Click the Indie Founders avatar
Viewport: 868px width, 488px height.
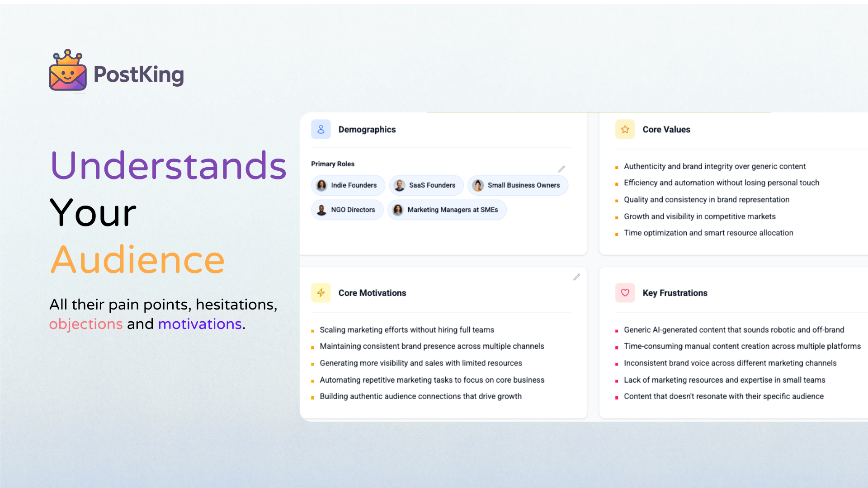[x=321, y=185]
